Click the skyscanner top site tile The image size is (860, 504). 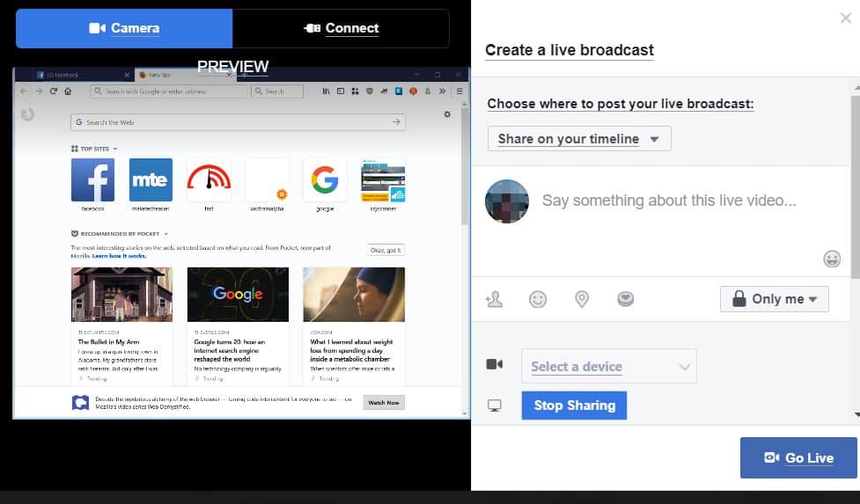click(x=383, y=180)
